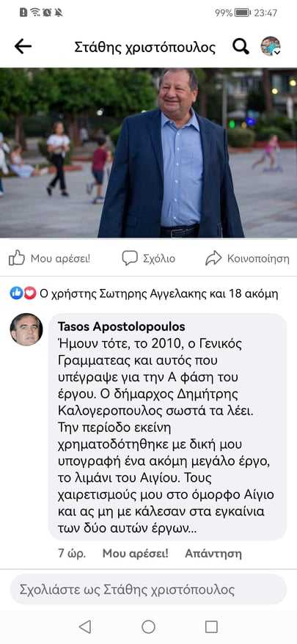Viewport: 297px width, 644px height.
Task: Tap the back arrow in the header
Action: click(23, 47)
